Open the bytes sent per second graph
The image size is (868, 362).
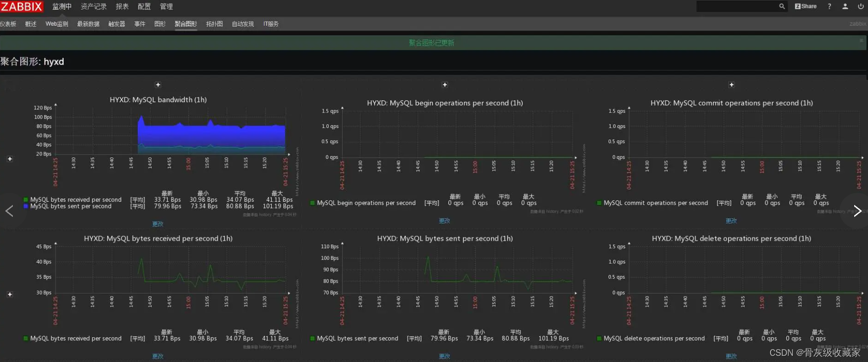click(445, 292)
